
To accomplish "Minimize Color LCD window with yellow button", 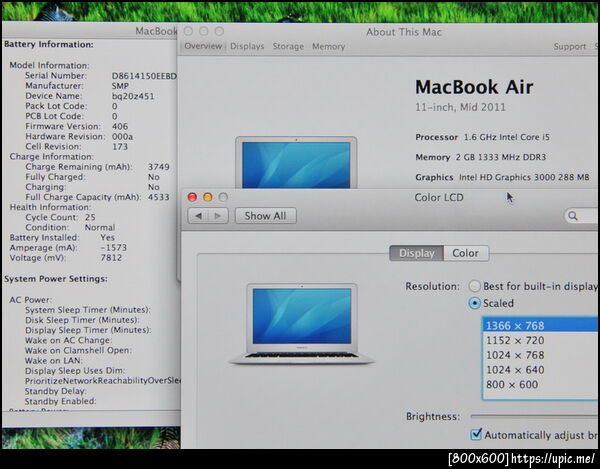I will click(208, 197).
